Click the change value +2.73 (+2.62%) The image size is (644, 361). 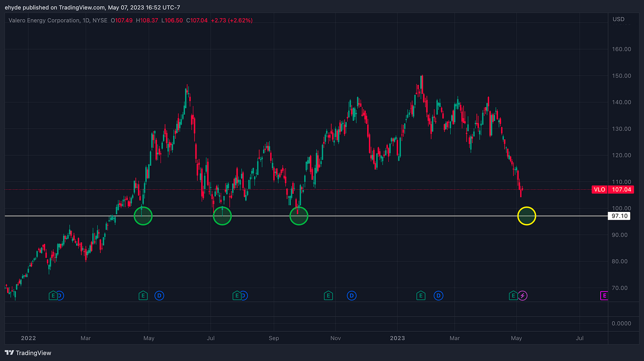232,20
